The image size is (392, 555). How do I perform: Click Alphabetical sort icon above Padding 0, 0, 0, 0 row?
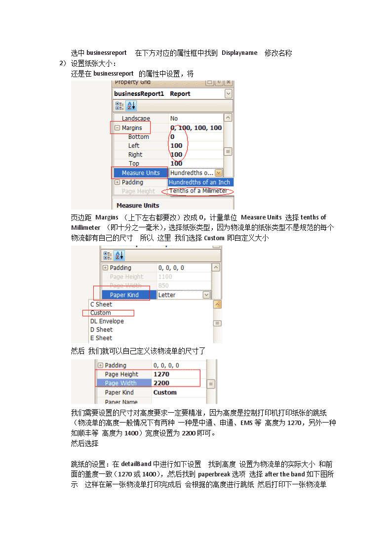[119, 255]
